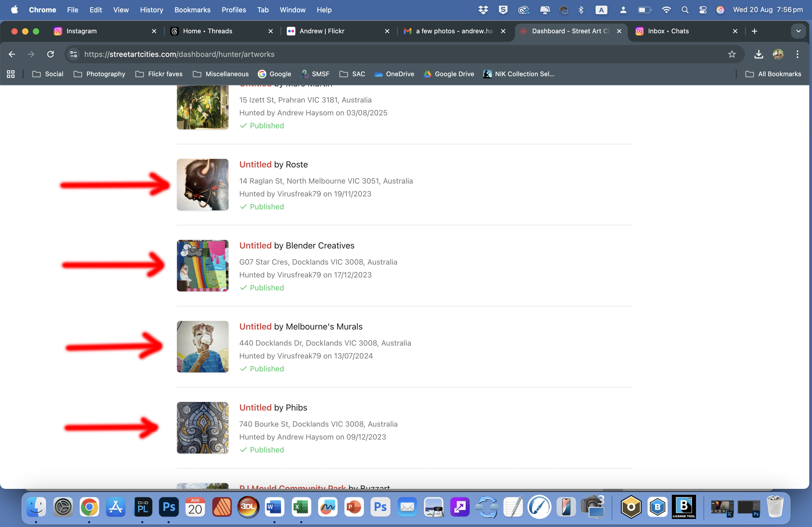
Task: Expand the tab search dropdown arrow
Action: click(x=798, y=31)
